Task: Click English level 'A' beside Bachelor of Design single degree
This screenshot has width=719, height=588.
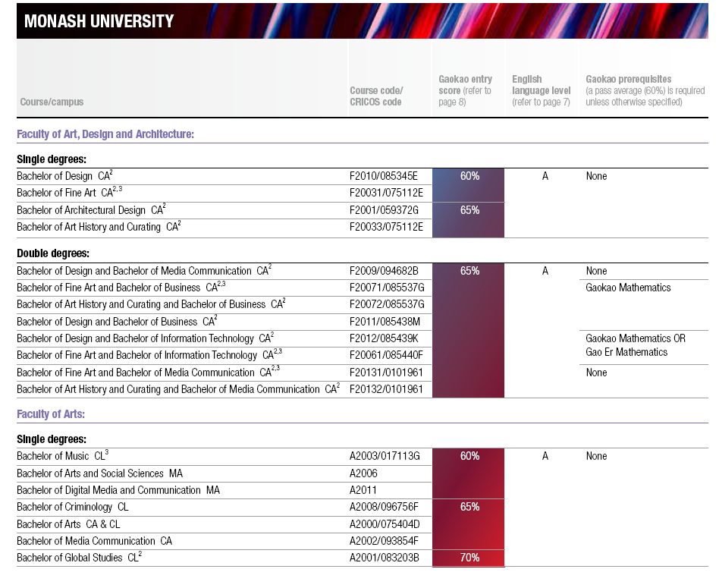Action: pyautogui.click(x=545, y=176)
